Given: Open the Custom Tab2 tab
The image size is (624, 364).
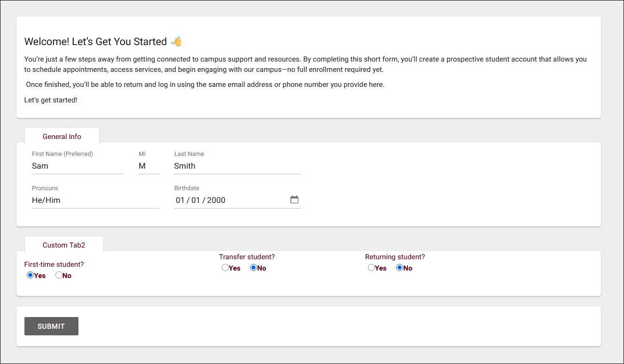Looking at the screenshot, I should [x=64, y=245].
